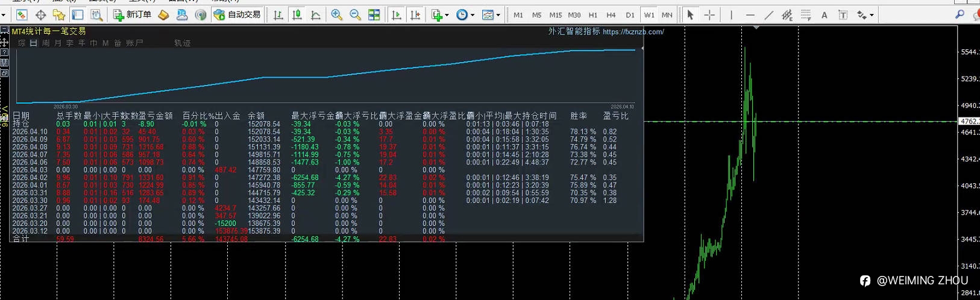This screenshot has height=300, width=980.
Task: Click the question-mark help icon on panel edge
Action: 4,53
